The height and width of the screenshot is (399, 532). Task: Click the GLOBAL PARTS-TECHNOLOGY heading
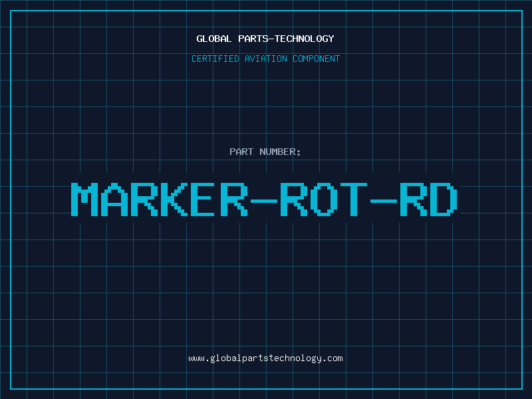click(x=265, y=39)
